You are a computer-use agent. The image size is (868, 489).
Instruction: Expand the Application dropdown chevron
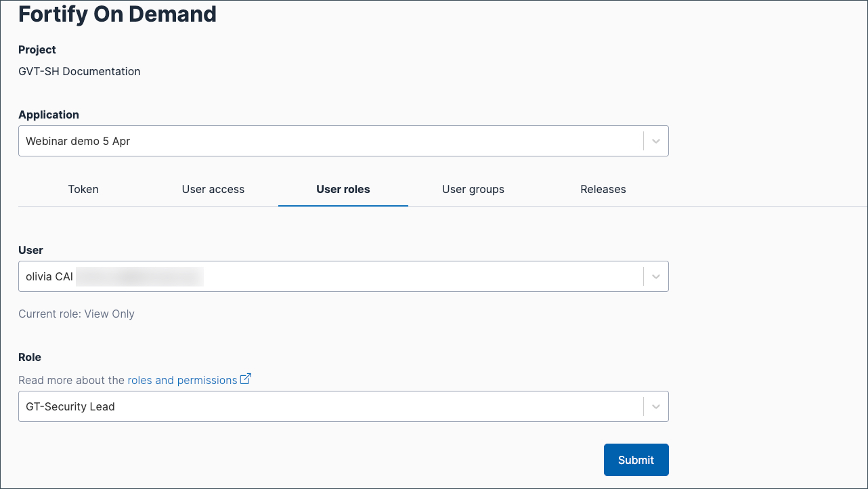tap(655, 141)
